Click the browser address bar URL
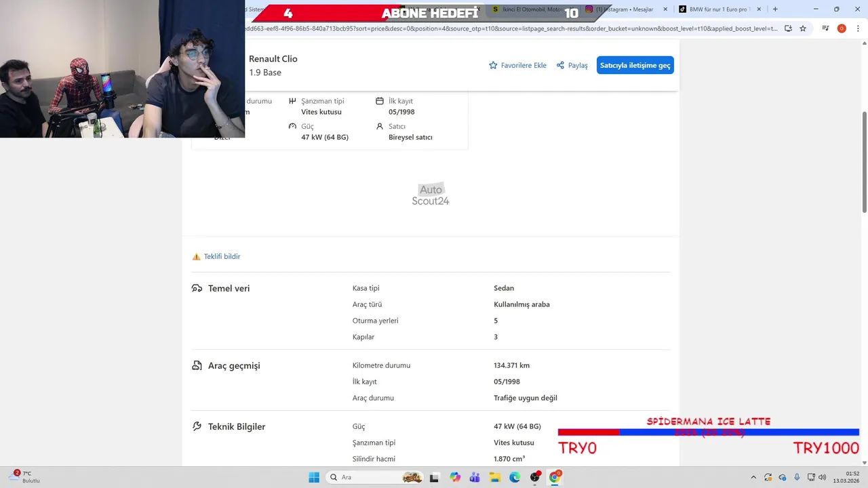Image resolution: width=868 pixels, height=488 pixels. point(512,28)
